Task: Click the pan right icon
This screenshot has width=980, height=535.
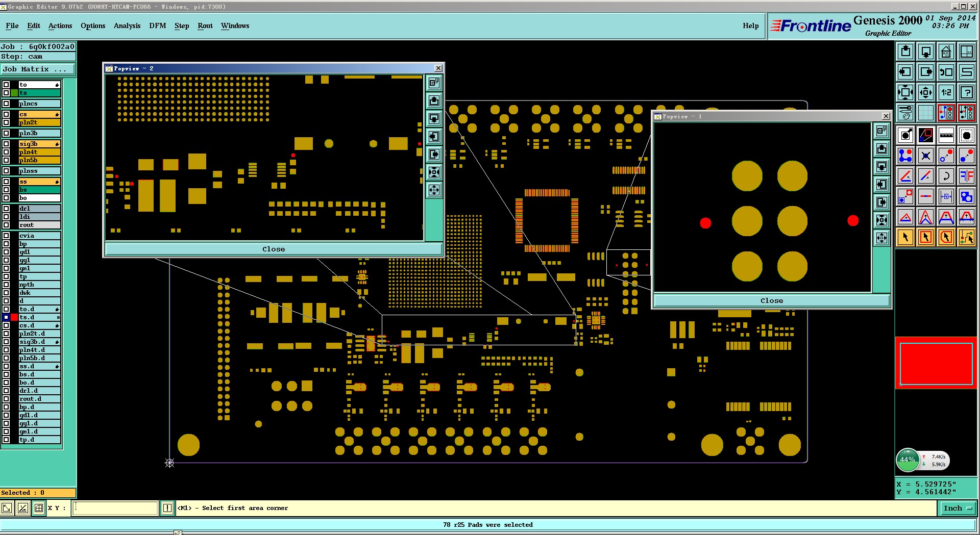Action: click(x=925, y=72)
